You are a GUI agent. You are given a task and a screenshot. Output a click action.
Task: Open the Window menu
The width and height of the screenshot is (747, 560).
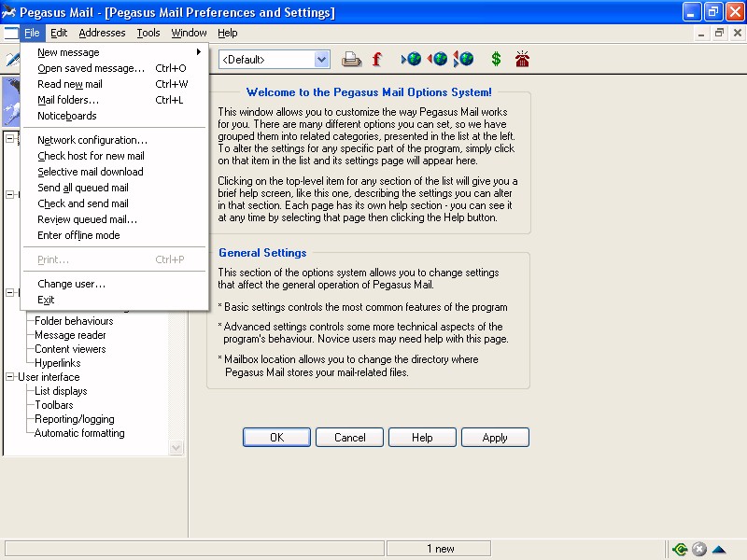189,33
